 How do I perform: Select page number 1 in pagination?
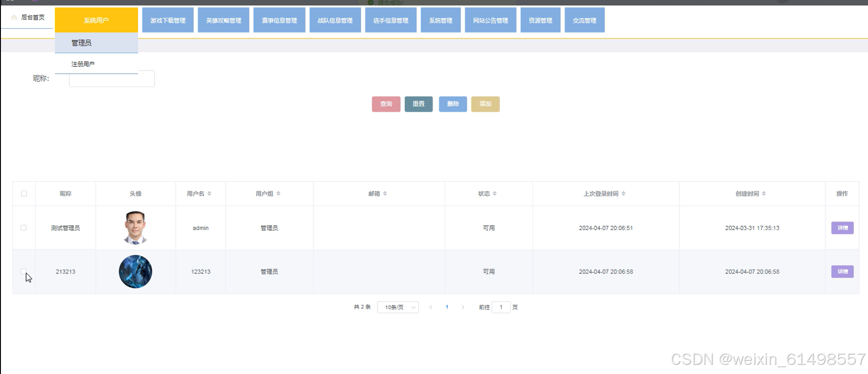click(447, 307)
